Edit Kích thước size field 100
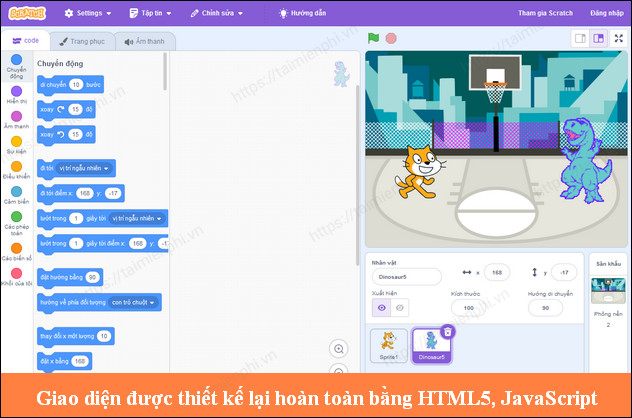This screenshot has width=632, height=418. coord(468,308)
